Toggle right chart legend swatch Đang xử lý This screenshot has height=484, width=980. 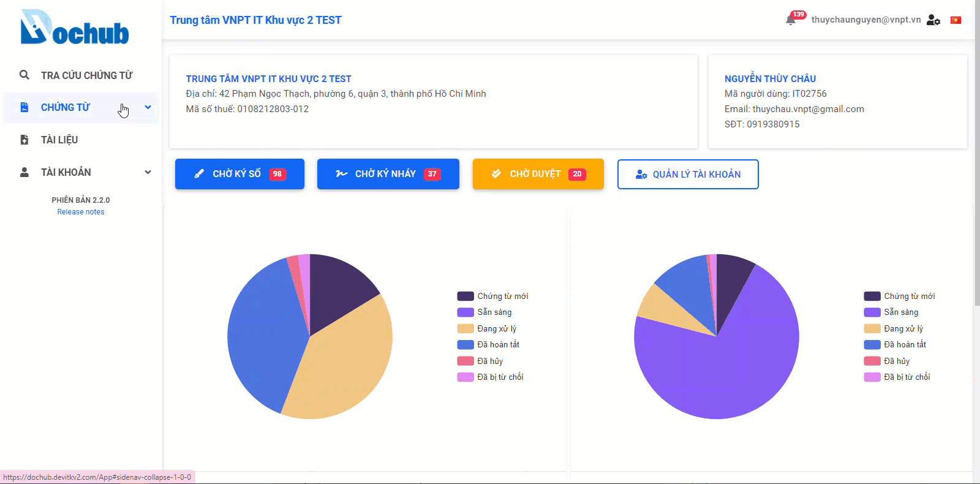872,328
